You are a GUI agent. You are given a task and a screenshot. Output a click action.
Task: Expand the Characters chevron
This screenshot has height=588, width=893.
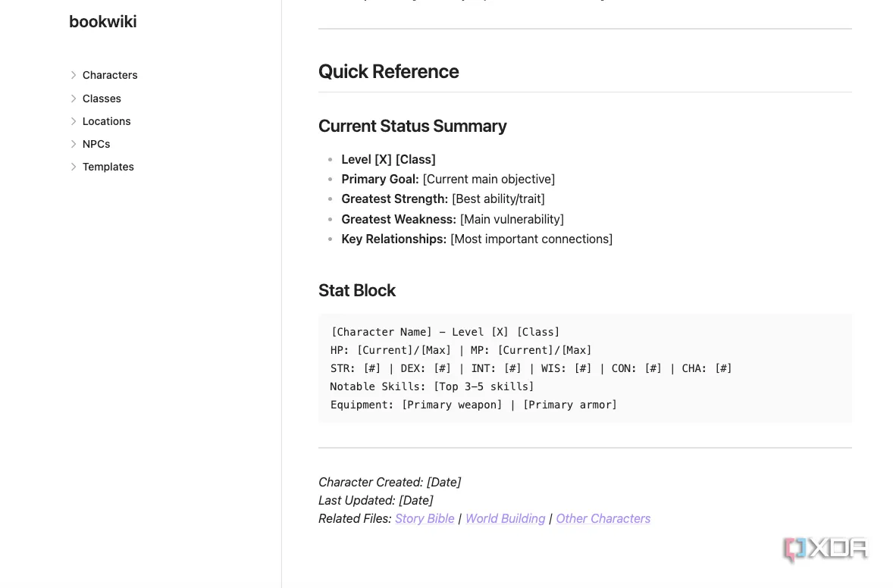coord(74,75)
